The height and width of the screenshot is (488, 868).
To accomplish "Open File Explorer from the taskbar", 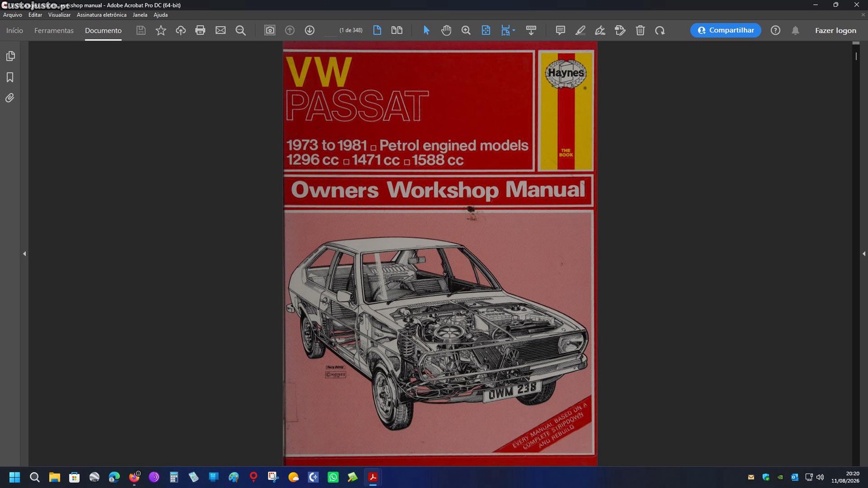I will pos(54,478).
